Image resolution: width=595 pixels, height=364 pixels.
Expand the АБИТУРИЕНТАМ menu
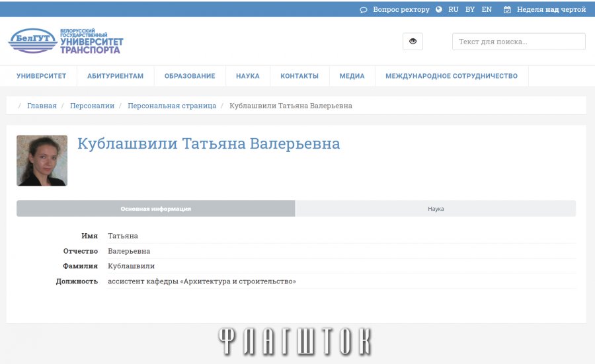[x=115, y=76]
